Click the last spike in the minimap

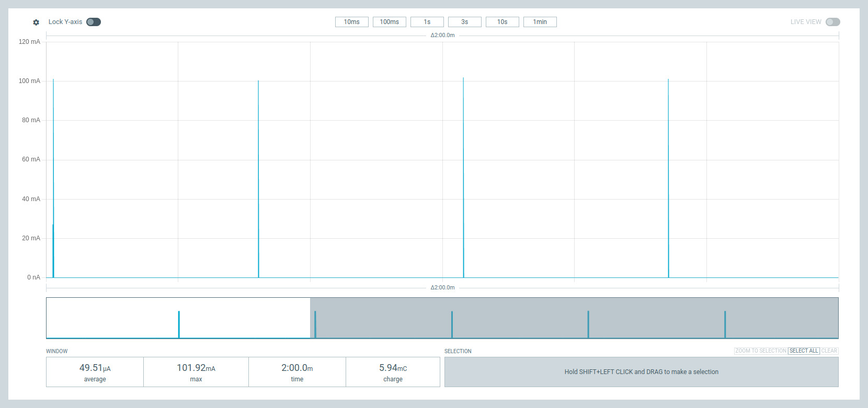click(x=725, y=324)
